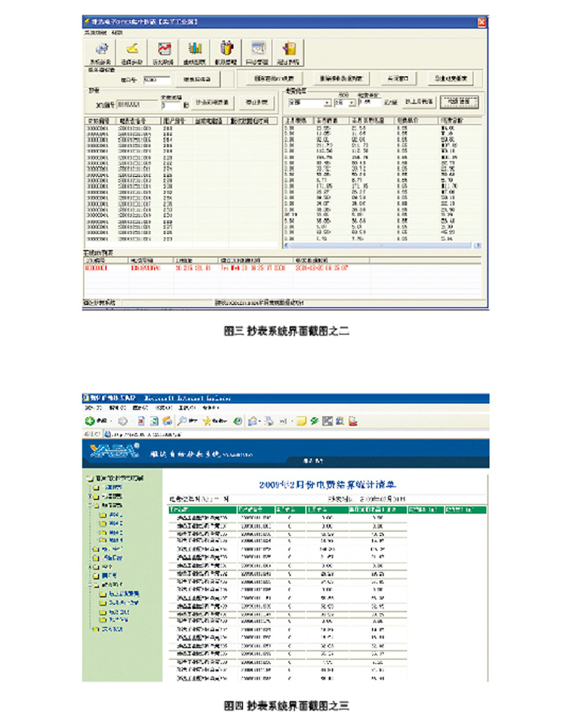
Task: Click the dotted-focus button in the fee section
Action: point(459,101)
